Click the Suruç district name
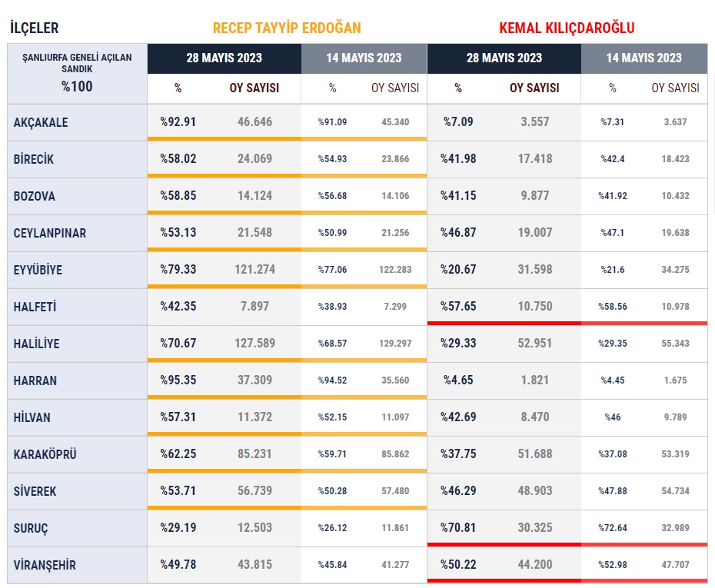Viewport: 715px width, 588px height. [x=32, y=528]
